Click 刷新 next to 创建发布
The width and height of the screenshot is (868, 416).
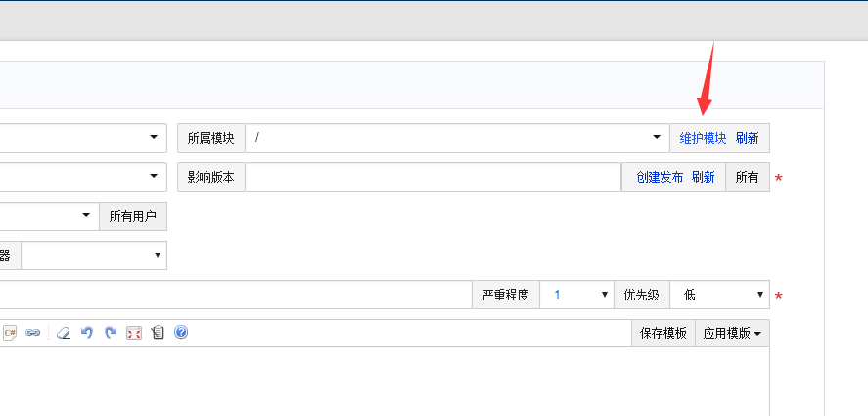point(704,177)
